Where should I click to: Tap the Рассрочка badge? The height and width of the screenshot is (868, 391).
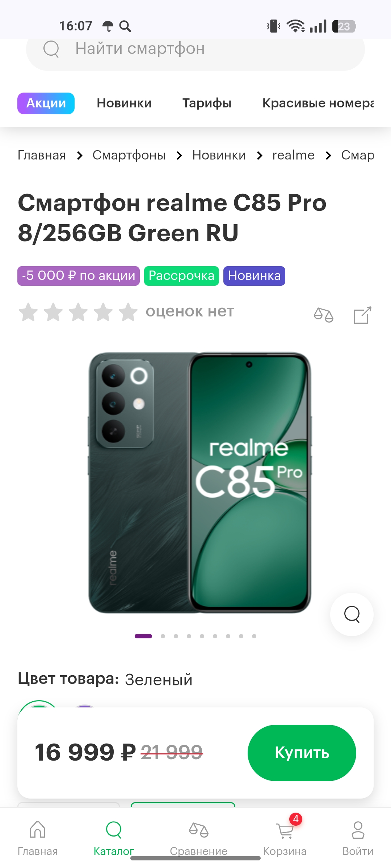tap(181, 276)
